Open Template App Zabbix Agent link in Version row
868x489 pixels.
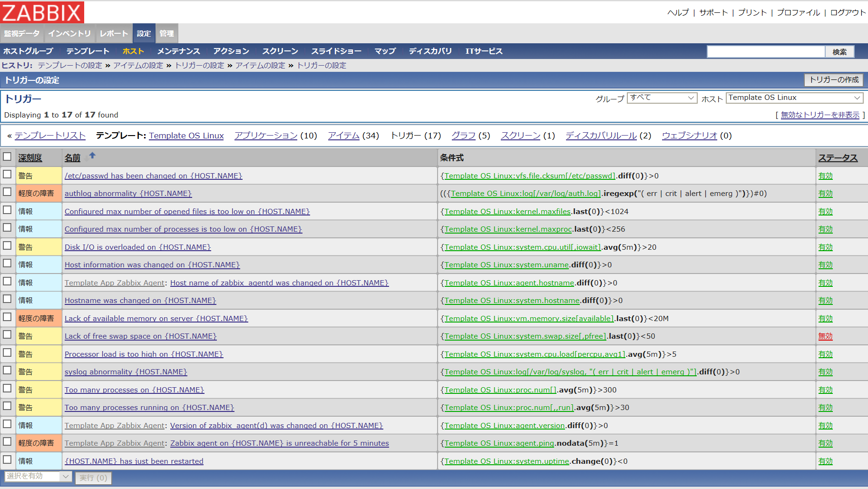pyautogui.click(x=115, y=426)
